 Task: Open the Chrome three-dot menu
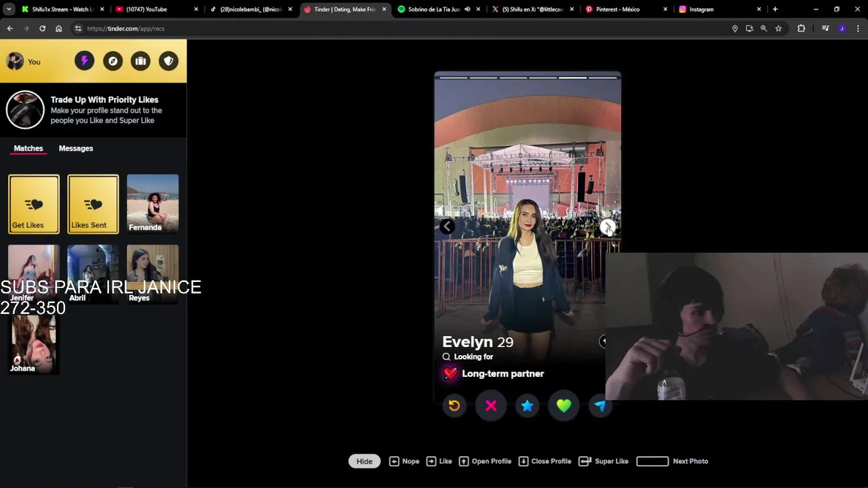pyautogui.click(x=858, y=28)
